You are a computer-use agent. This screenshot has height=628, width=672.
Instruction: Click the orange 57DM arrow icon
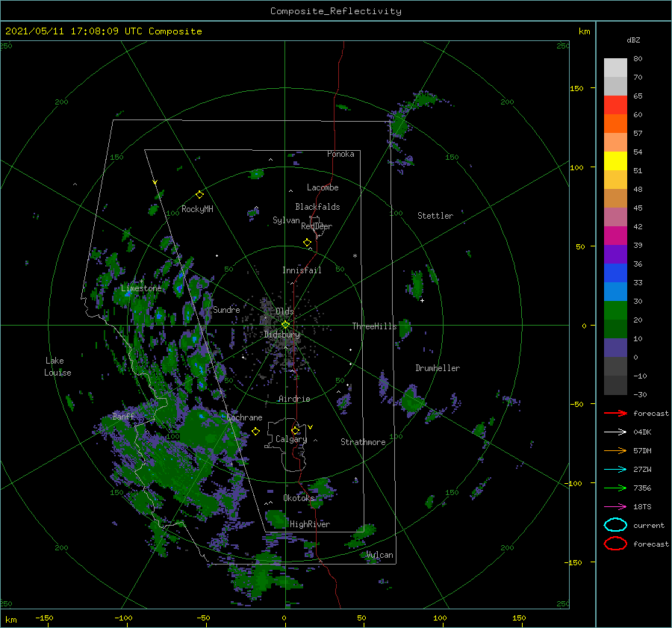click(x=615, y=450)
